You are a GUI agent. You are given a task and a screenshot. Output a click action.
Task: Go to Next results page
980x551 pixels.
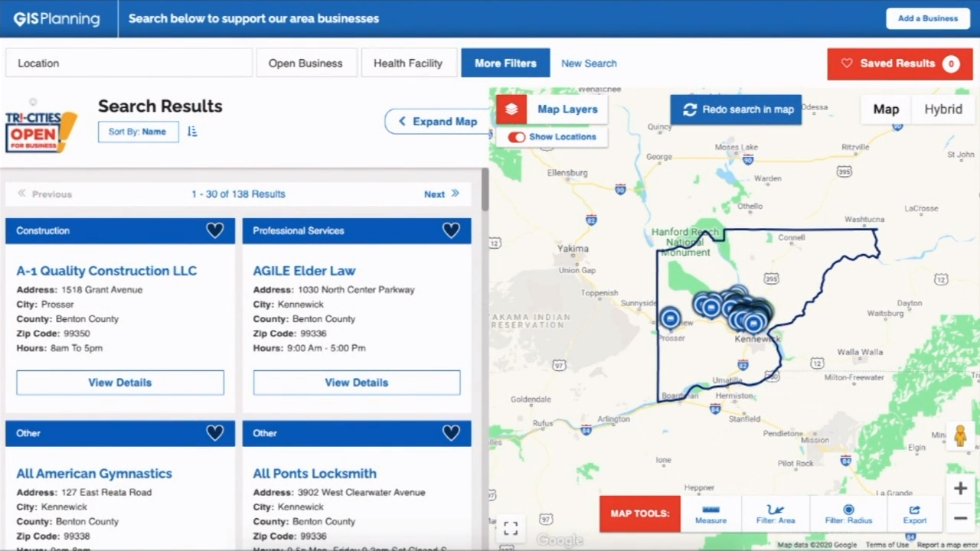pos(442,194)
